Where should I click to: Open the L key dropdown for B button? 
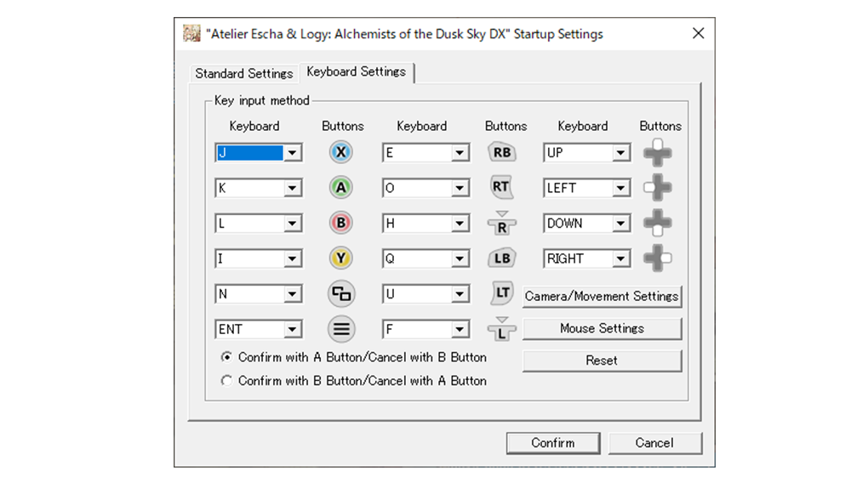click(x=292, y=224)
